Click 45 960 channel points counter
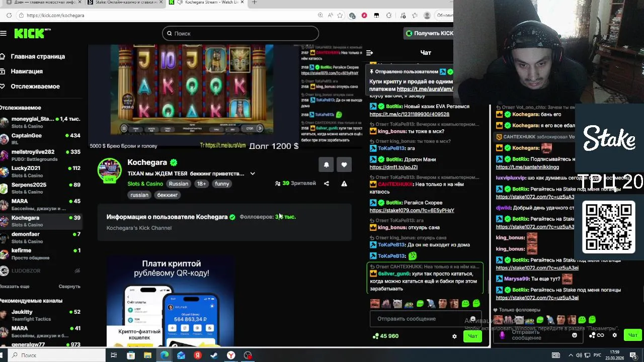 (x=385, y=336)
